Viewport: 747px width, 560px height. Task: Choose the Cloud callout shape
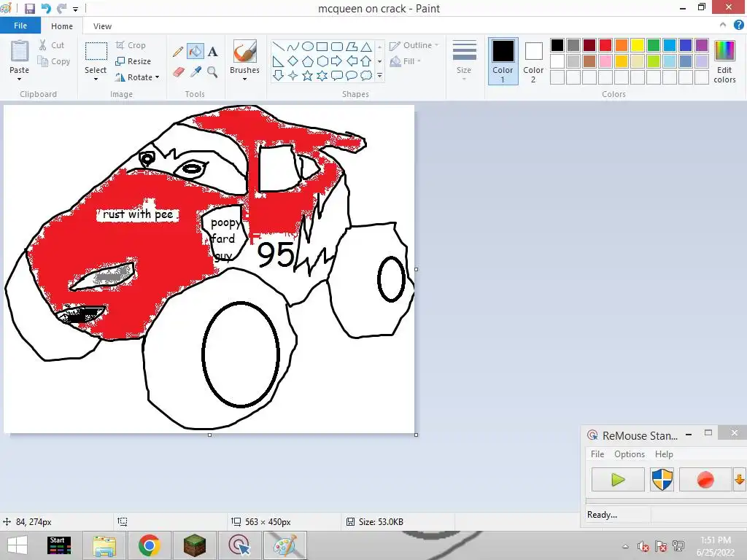coord(366,75)
